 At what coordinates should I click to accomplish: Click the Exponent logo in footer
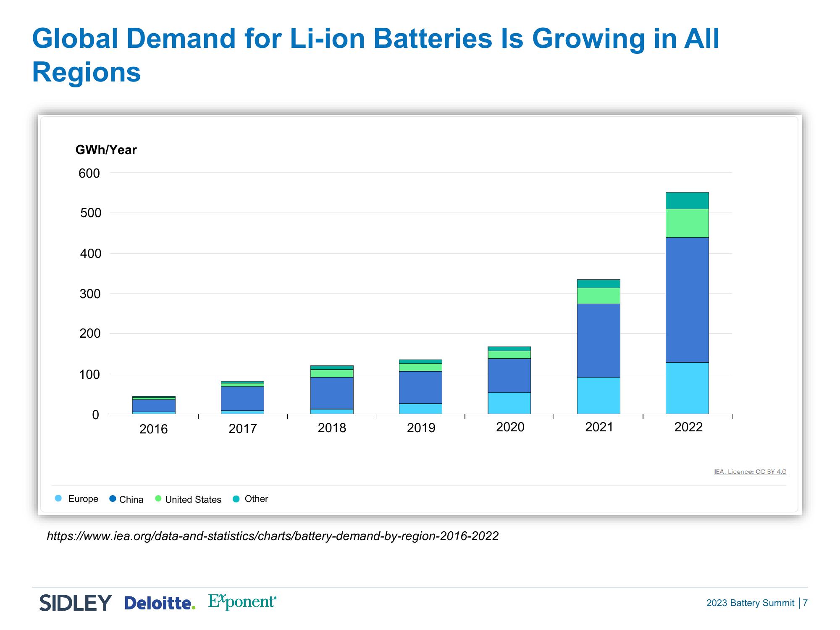(242, 602)
